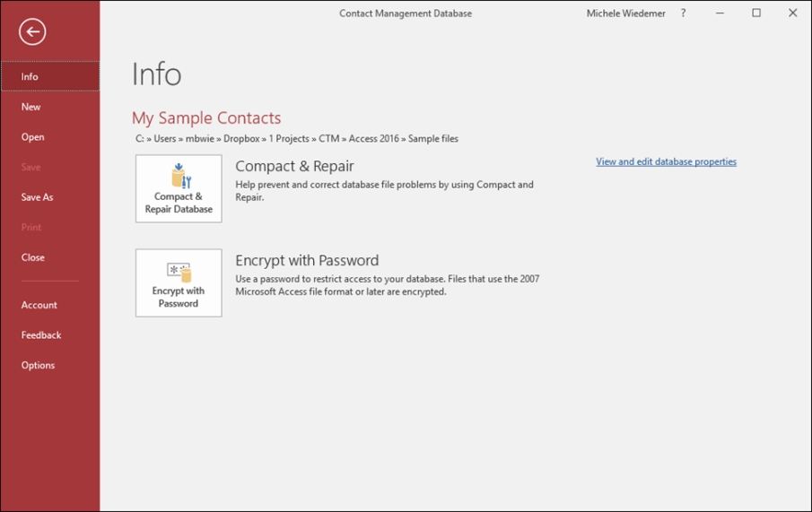Screen dimensions: 812x512
Task: Choose Open from the backstage menu
Action: (50, 136)
